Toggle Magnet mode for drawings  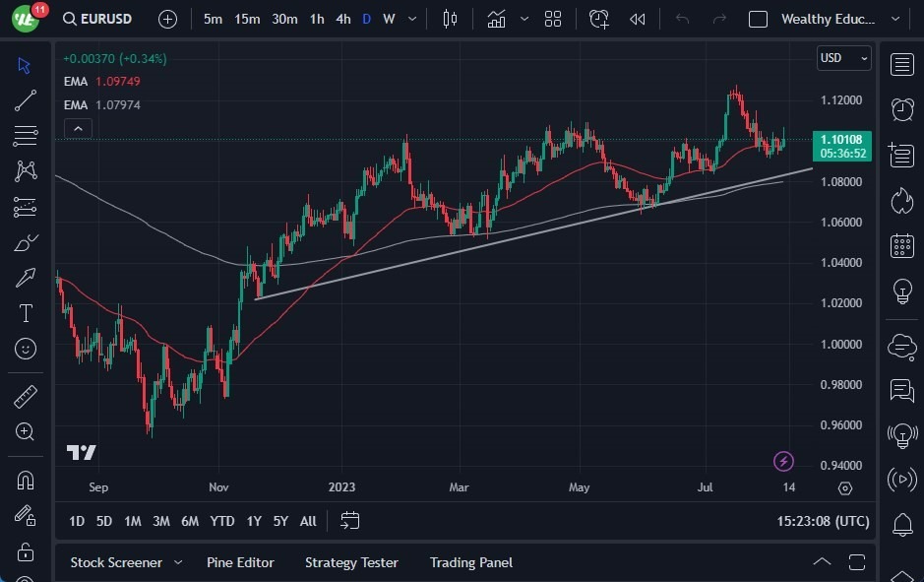[x=25, y=481]
